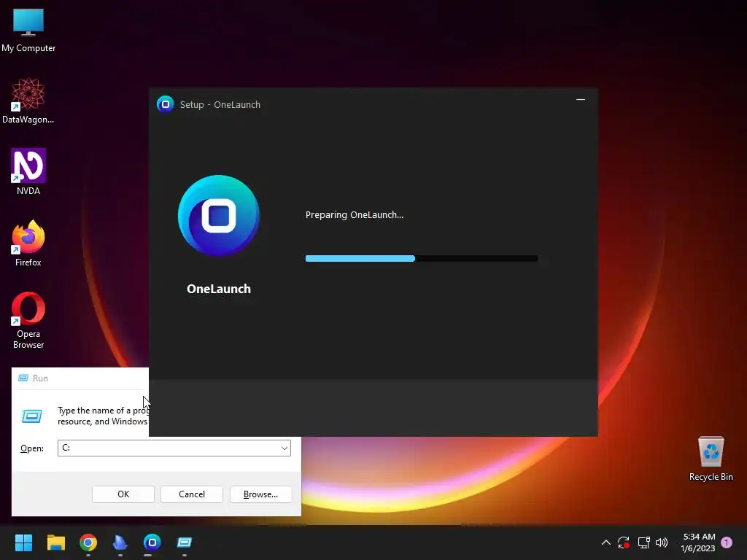Click the 'Open:' label in Run dialog
This screenshot has height=560, width=747.
pos(32,448)
